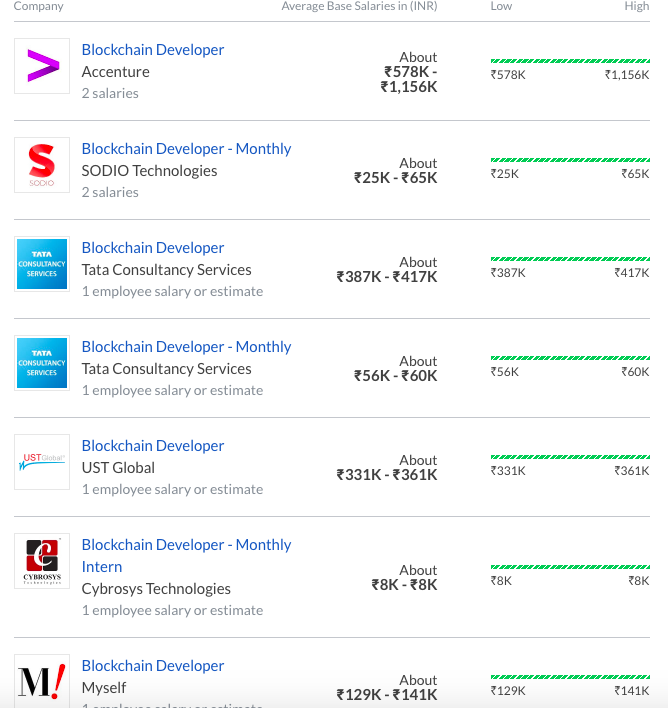Open Tata Blockchain Developer - Monthly link

tap(186, 347)
